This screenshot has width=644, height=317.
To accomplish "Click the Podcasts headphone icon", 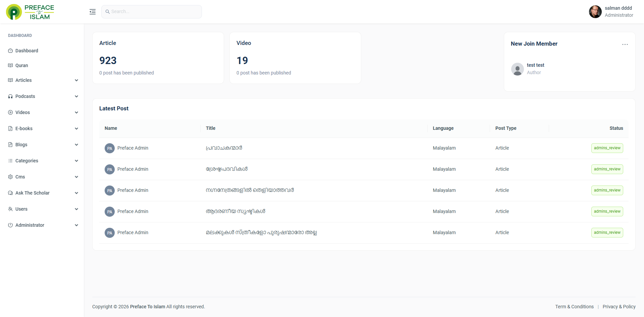I will 10,96.
